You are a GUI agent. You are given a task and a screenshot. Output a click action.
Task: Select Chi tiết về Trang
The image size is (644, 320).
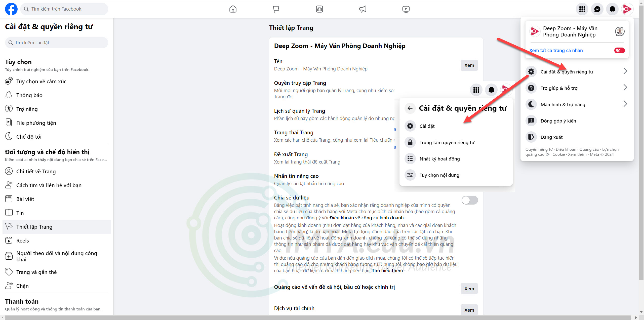click(x=57, y=171)
